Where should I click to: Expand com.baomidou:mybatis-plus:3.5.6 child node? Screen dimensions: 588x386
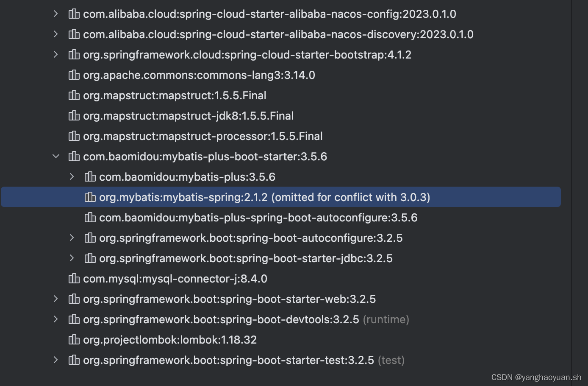72,177
